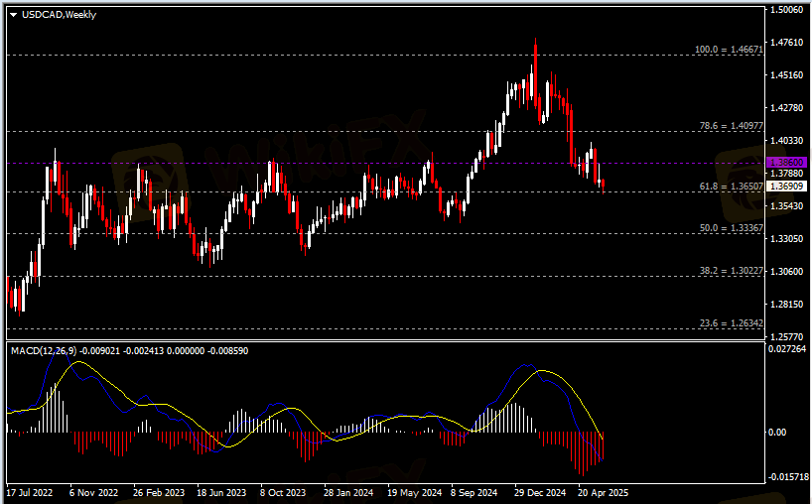Click the 6 Nov 2022 date label
This screenshot has width=812, height=504.
[x=93, y=493]
